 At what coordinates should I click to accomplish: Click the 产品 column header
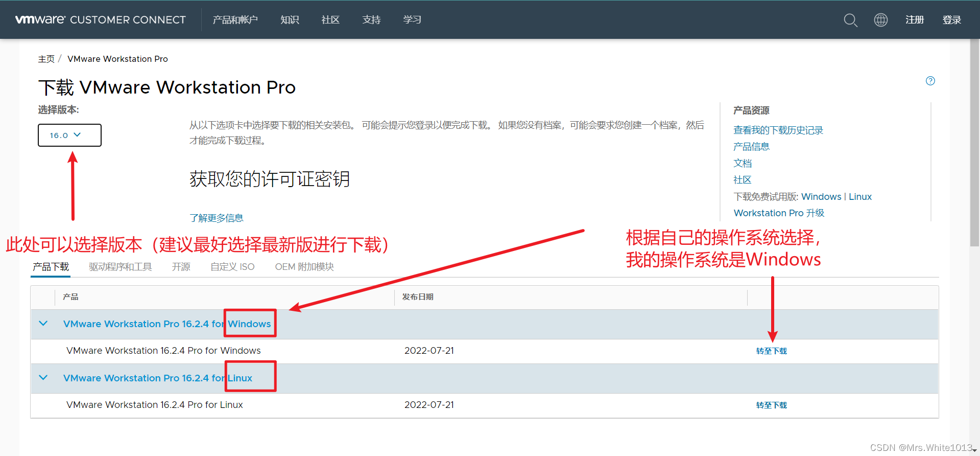click(70, 297)
